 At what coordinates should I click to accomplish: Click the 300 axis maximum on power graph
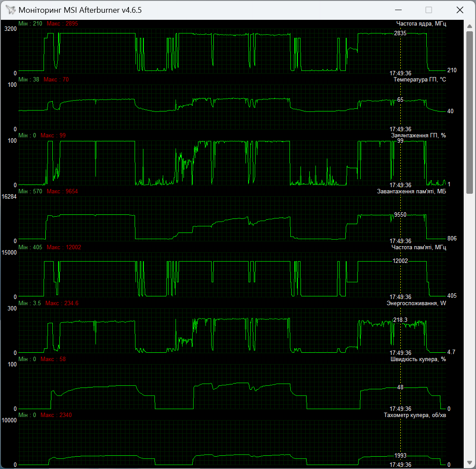pos(12,309)
